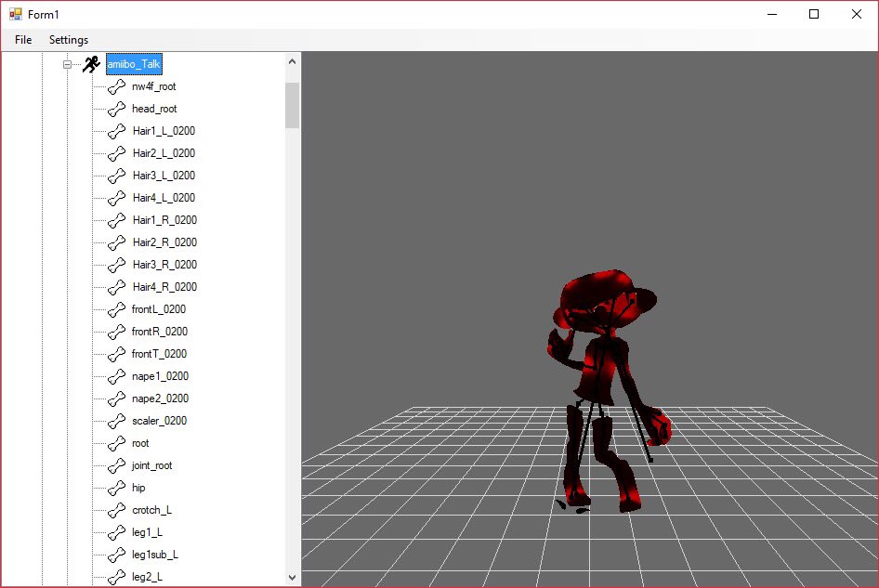879x588 pixels.
Task: Click the tree panel scrollbar thumb
Action: pos(292,105)
